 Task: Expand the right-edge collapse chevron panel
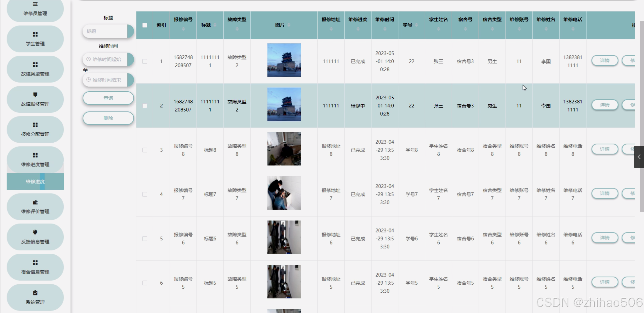click(x=639, y=157)
